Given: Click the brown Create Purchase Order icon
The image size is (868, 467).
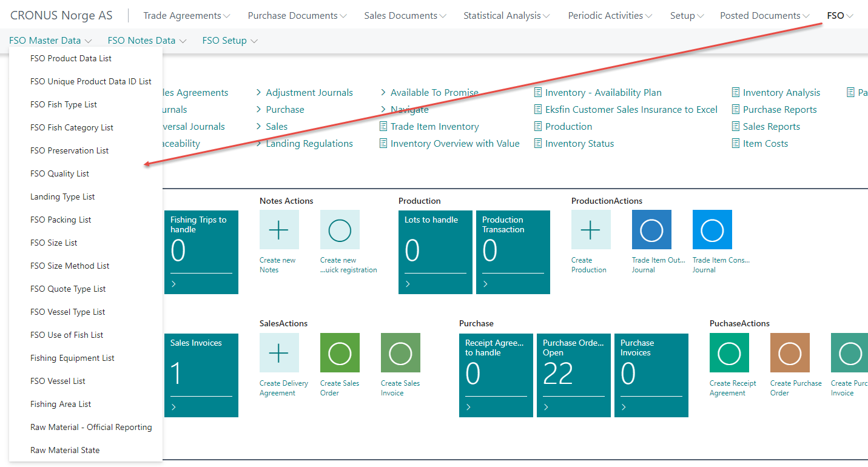Looking at the screenshot, I should pos(790,353).
